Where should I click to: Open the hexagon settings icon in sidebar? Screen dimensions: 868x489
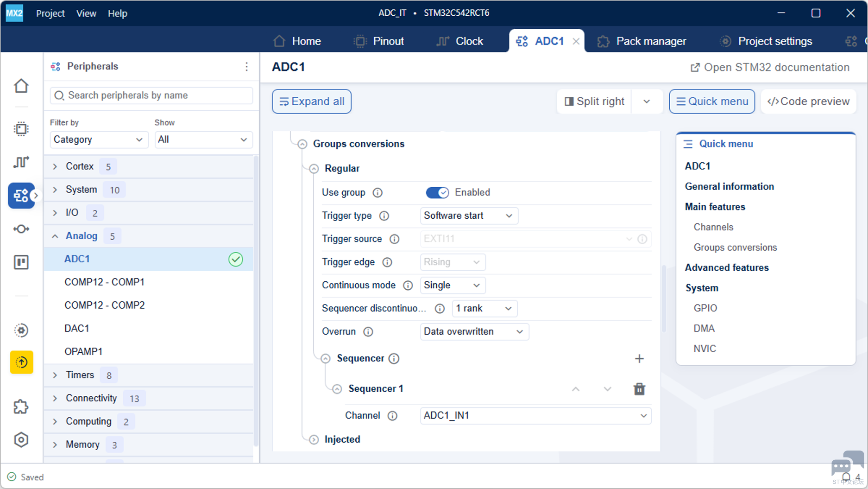pos(21,439)
